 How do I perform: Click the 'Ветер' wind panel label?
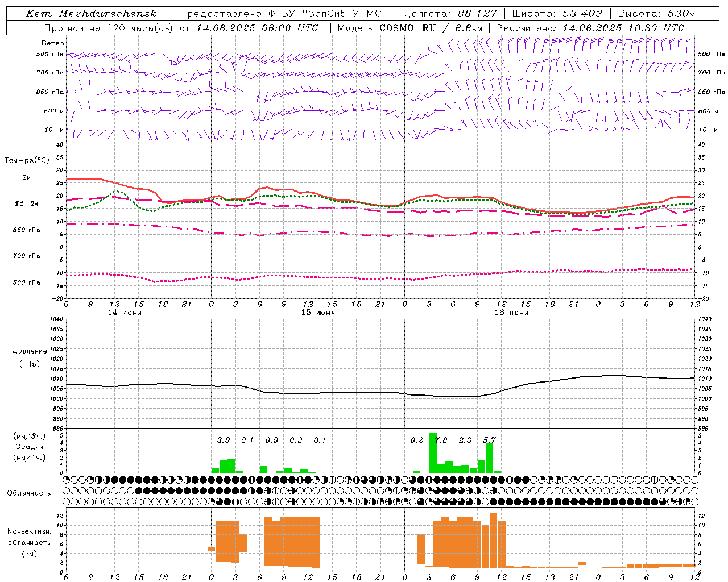53,43
